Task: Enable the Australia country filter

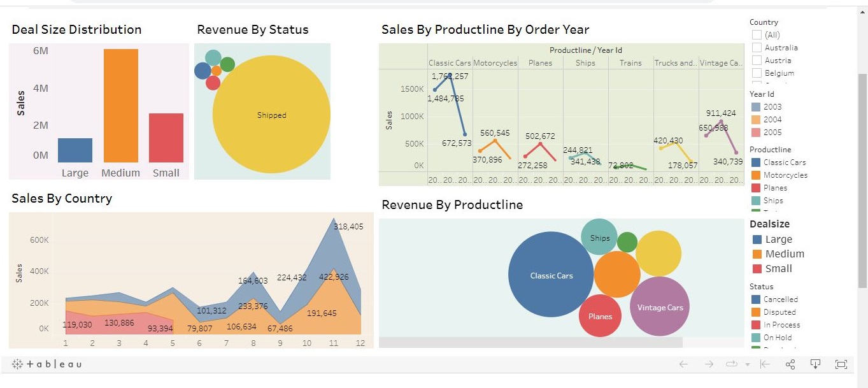Action: [757, 48]
